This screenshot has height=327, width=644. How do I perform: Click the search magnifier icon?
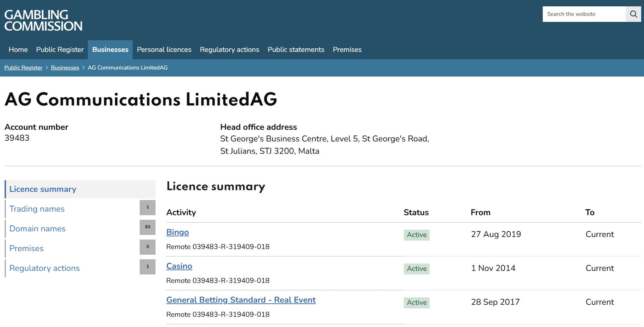pyautogui.click(x=633, y=14)
